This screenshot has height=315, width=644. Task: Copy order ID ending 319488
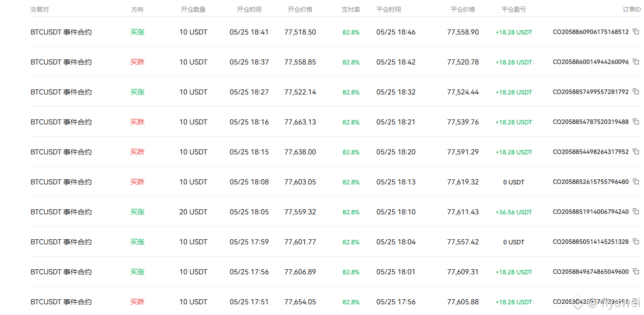point(636,121)
